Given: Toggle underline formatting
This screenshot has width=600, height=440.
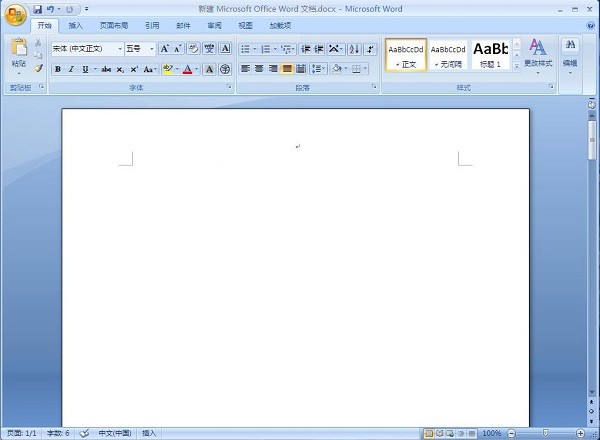Looking at the screenshot, I should [85, 69].
